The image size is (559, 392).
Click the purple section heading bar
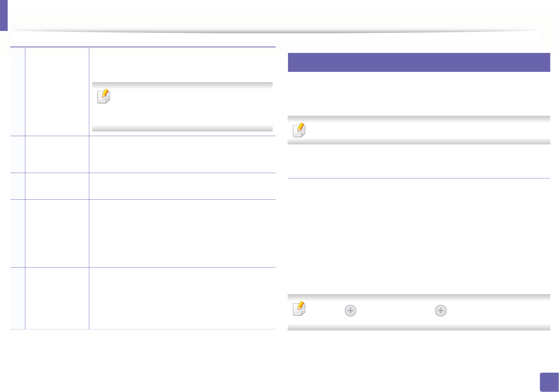[419, 62]
